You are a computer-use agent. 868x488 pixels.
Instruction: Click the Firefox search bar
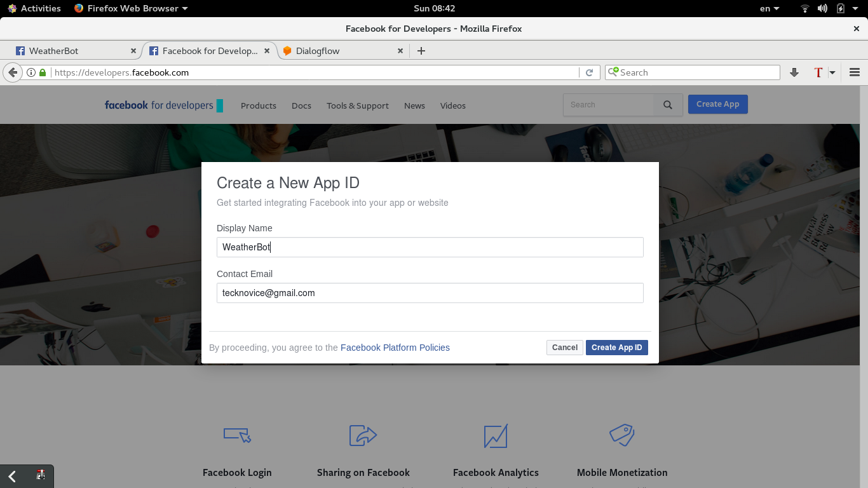click(x=693, y=72)
